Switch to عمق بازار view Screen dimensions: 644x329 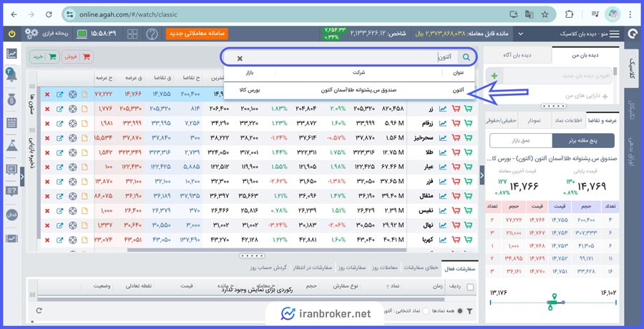521,140
